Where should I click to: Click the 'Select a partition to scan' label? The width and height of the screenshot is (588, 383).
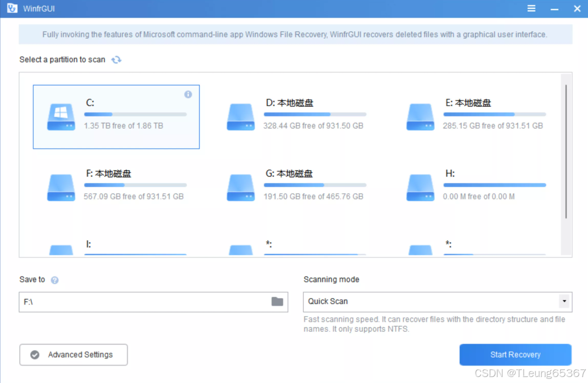[x=62, y=60]
